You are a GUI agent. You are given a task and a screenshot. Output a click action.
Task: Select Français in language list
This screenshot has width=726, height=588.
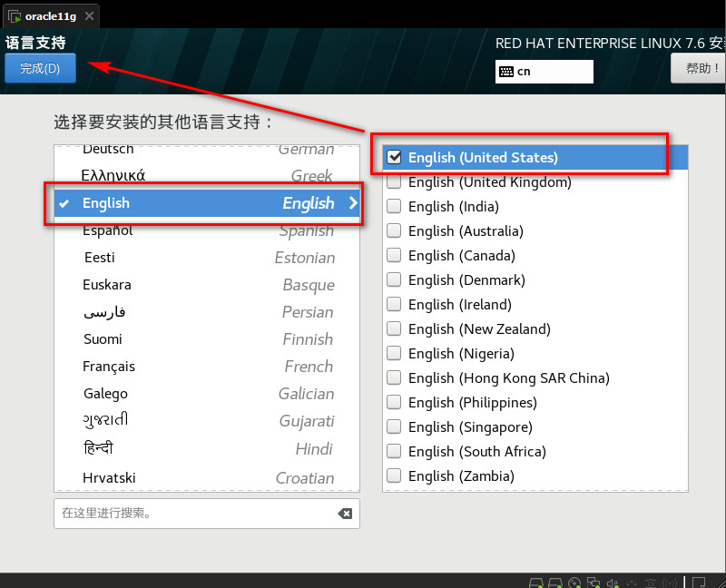109,367
